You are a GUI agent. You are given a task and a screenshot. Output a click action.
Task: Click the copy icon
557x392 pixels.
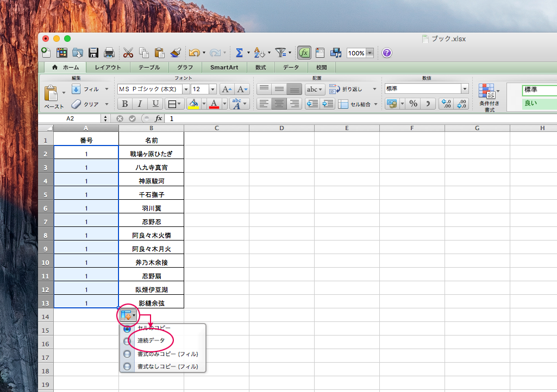pos(143,53)
